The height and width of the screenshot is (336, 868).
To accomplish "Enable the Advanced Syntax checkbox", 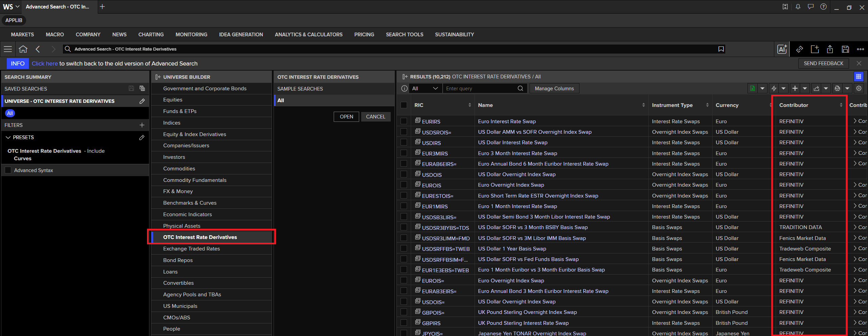I will [8, 170].
